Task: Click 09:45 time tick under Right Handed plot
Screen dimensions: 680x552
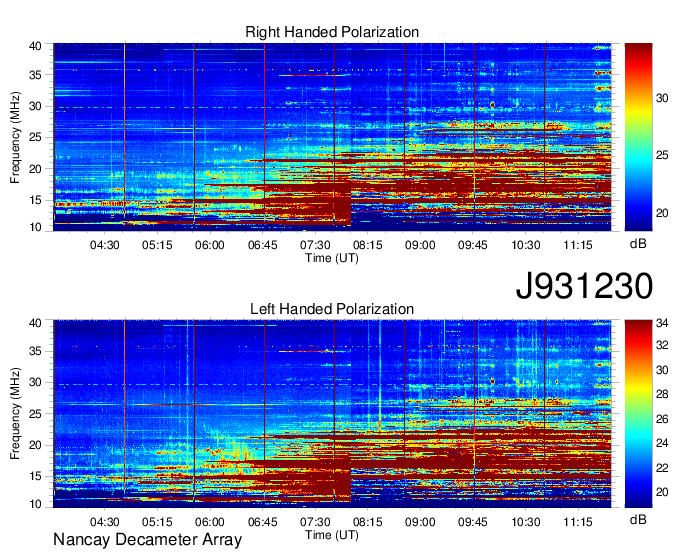Action: 473,245
